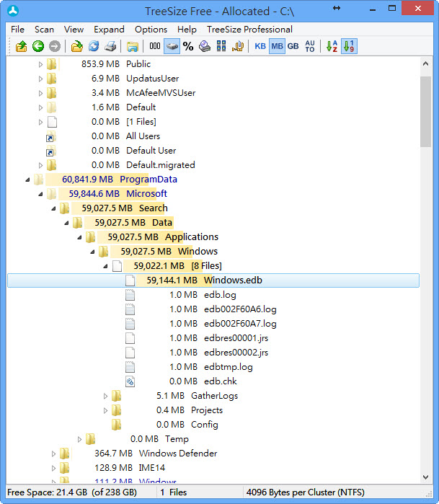The width and height of the screenshot is (439, 504).
Task: Click the chart bars toolbar icon
Action: pyautogui.click(x=238, y=46)
